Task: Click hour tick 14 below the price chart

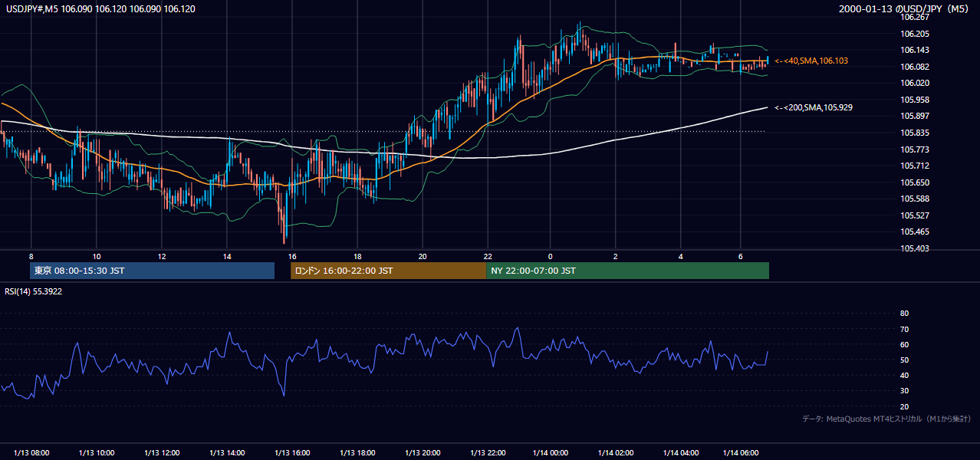Action: click(x=227, y=256)
